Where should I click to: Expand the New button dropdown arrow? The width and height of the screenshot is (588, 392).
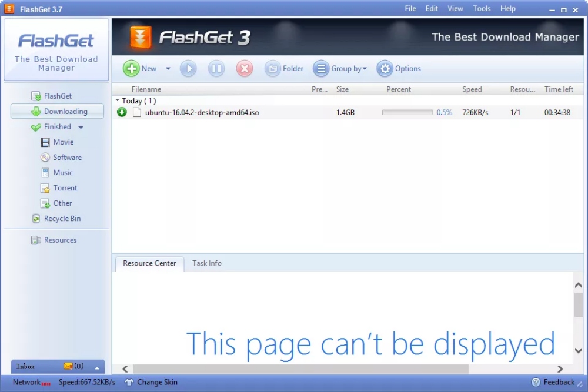(168, 69)
